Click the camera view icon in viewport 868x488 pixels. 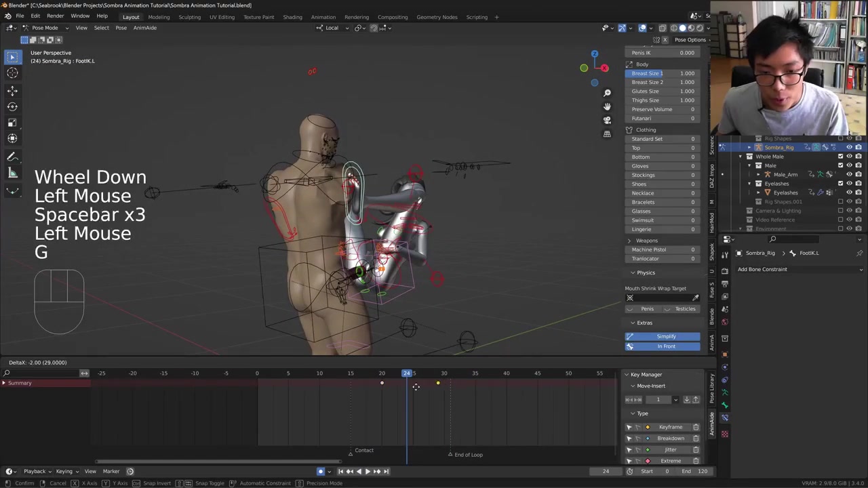[x=607, y=120]
